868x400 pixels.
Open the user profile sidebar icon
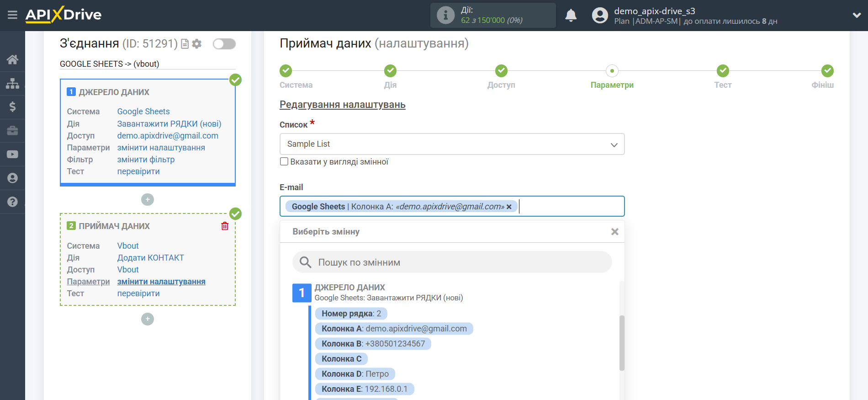[12, 178]
